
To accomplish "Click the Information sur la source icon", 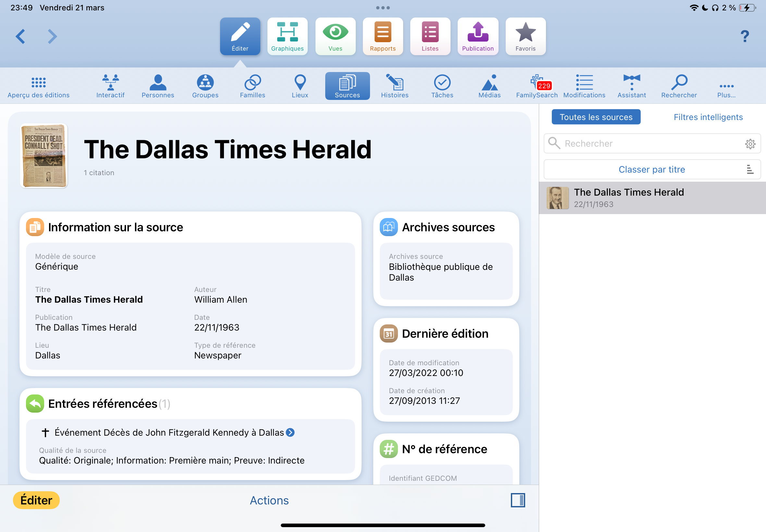I will (x=35, y=227).
